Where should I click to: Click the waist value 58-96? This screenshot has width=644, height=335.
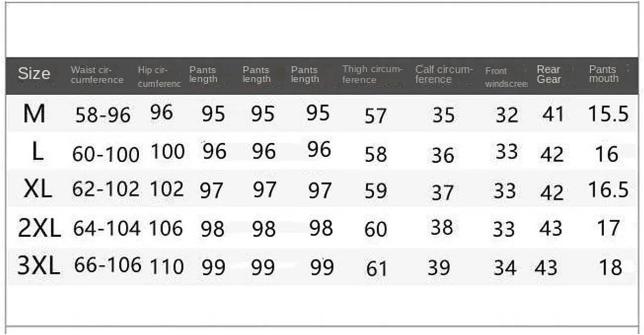103,115
